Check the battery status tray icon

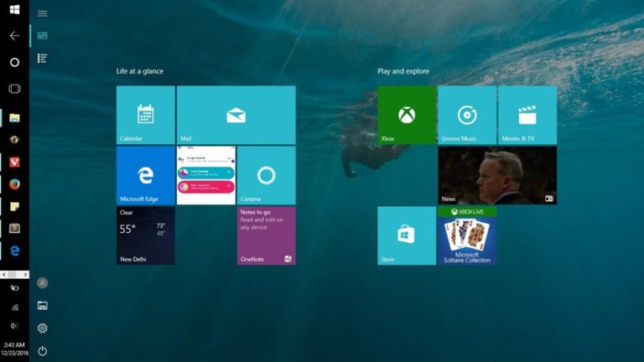click(x=14, y=288)
